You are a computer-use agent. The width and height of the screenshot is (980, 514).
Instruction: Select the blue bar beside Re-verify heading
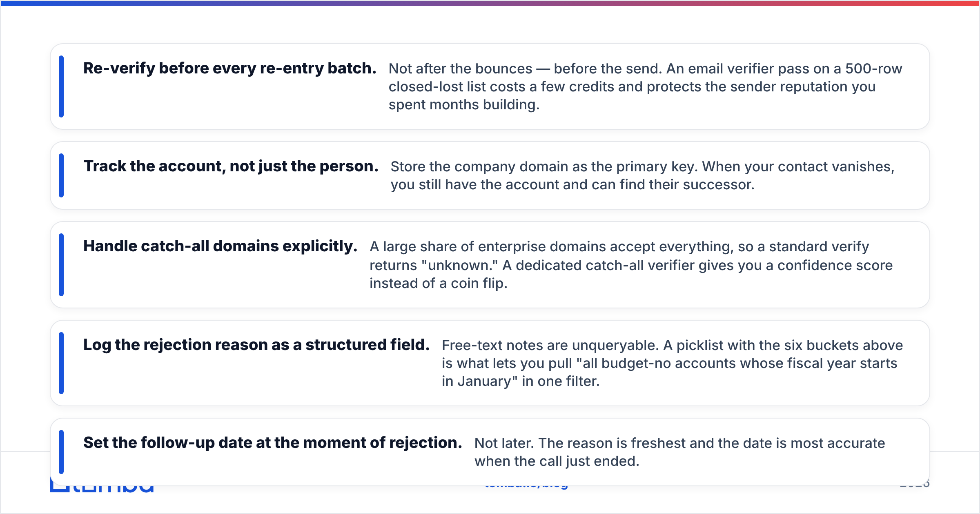61,86
